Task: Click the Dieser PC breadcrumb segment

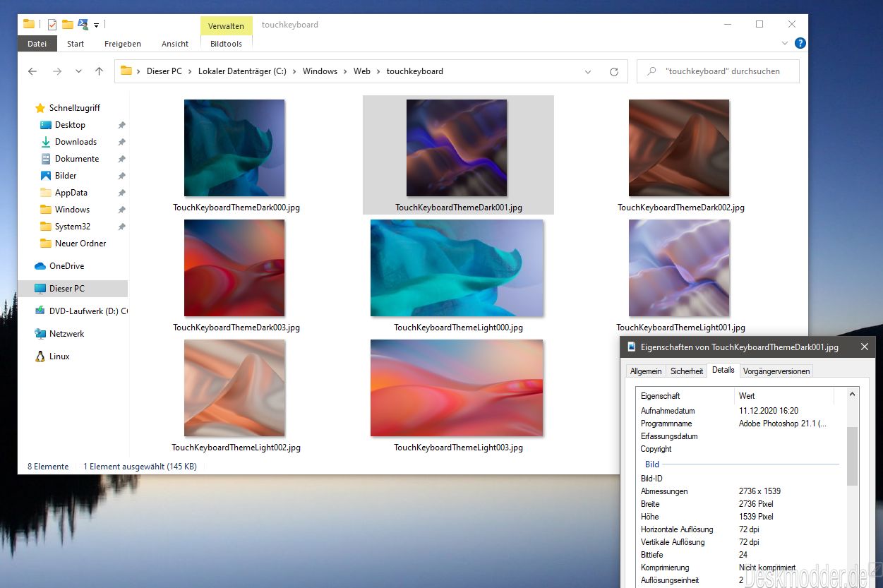Action: (x=164, y=71)
